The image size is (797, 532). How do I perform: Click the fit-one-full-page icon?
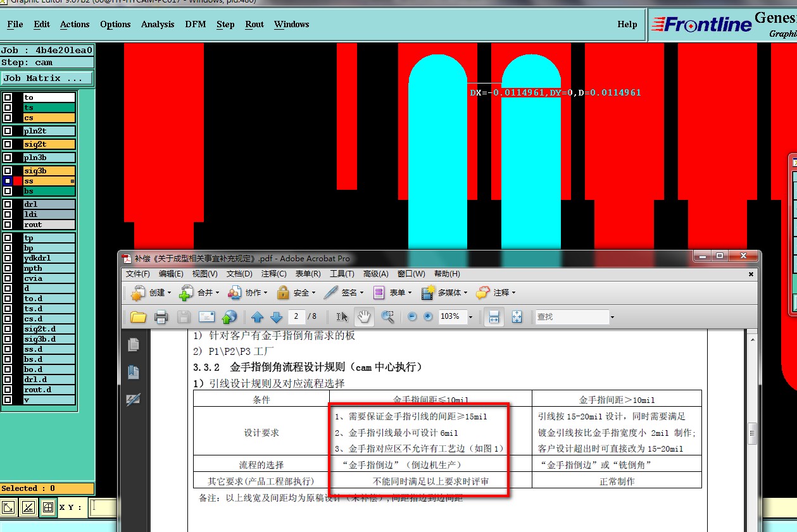click(x=517, y=317)
